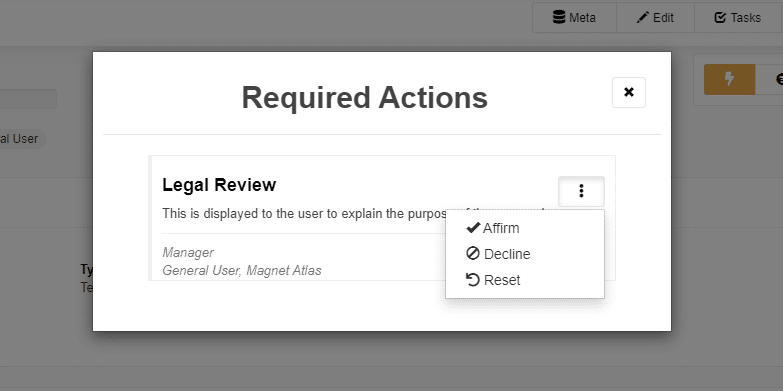Viewport: 783px width, 391px height.
Task: Click the circular arrow icon beside Reset
Action: (472, 280)
